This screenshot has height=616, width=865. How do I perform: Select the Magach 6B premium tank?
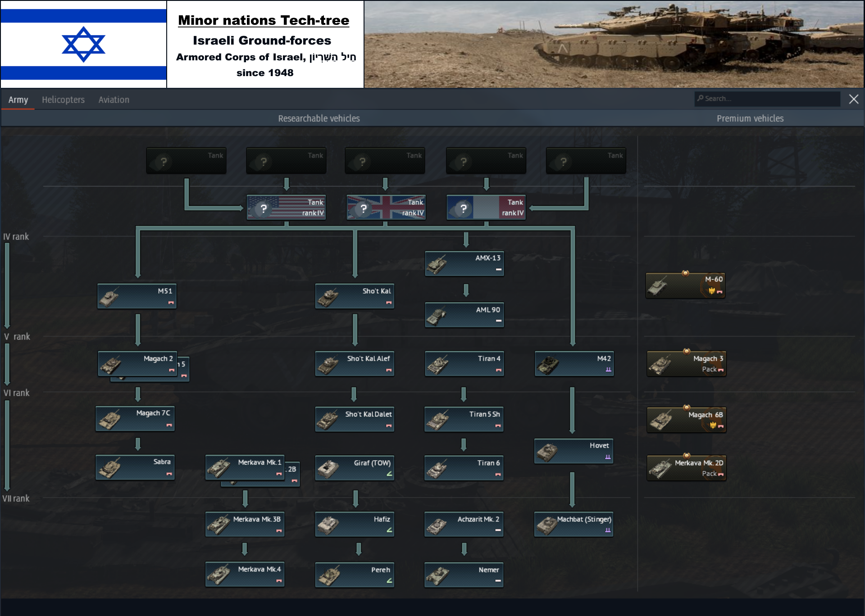[686, 420]
